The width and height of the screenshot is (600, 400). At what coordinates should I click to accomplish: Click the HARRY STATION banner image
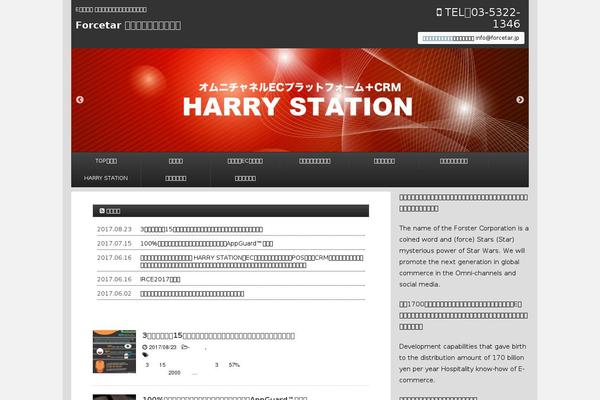coord(300,100)
